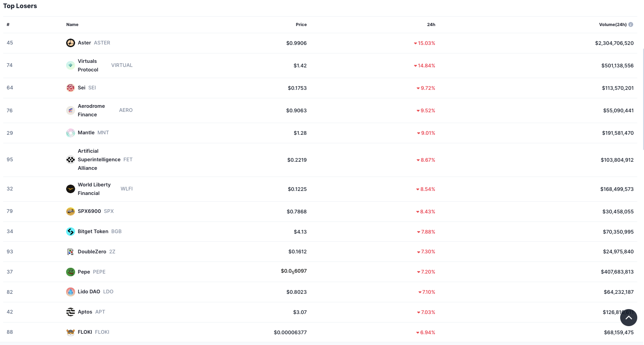
Task: Select the Sei coin logo
Action: (x=70, y=88)
